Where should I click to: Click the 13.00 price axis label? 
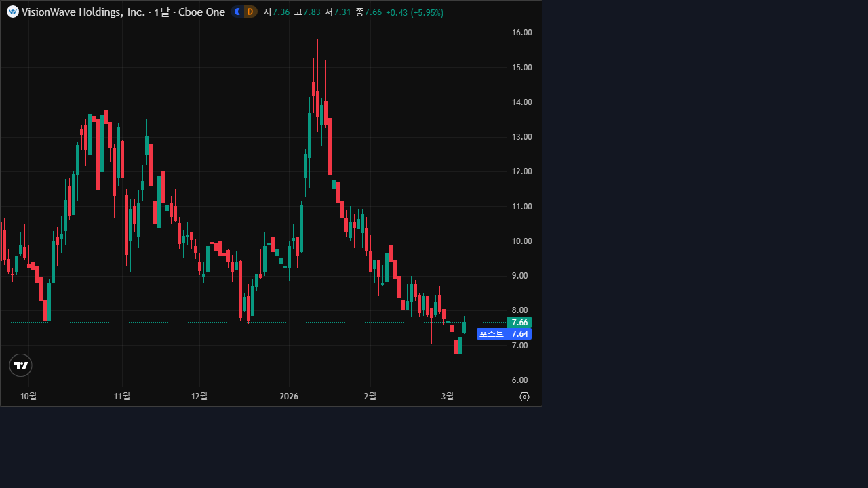[x=522, y=137]
